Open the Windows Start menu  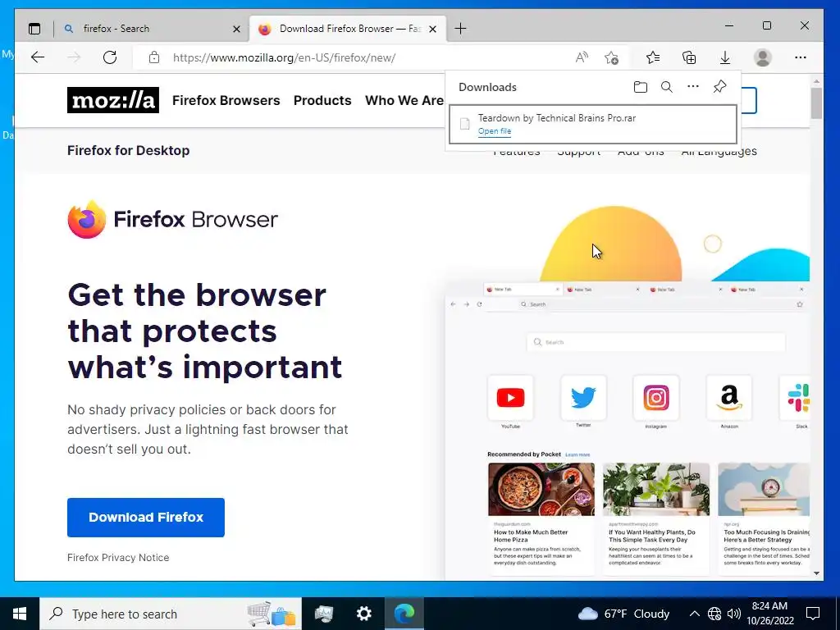point(20,614)
